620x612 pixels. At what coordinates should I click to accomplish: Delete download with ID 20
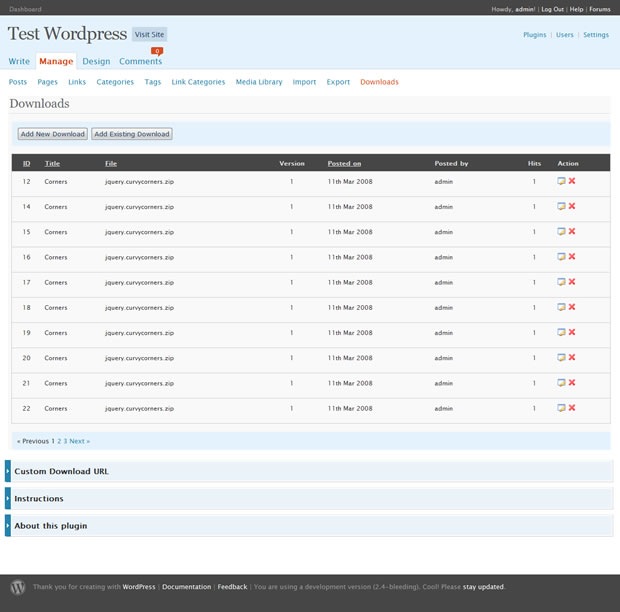572,358
